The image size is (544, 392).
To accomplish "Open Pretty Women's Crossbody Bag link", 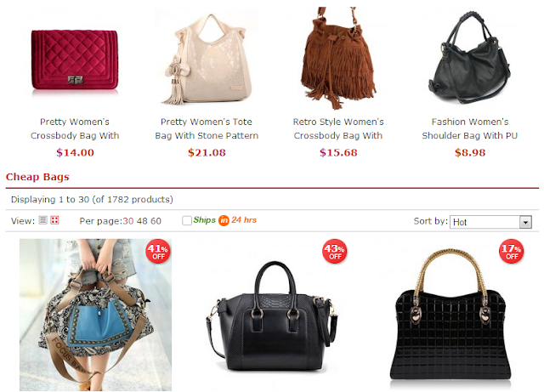I will coord(75,128).
